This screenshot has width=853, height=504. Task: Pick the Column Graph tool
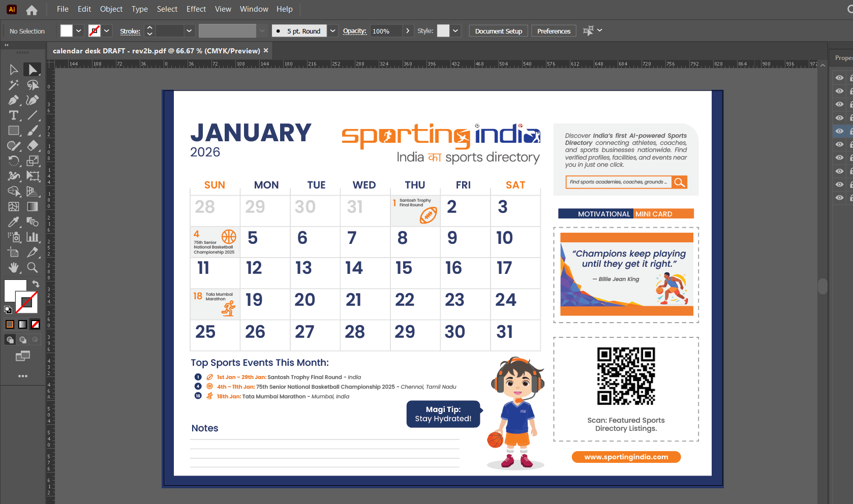[x=33, y=237]
